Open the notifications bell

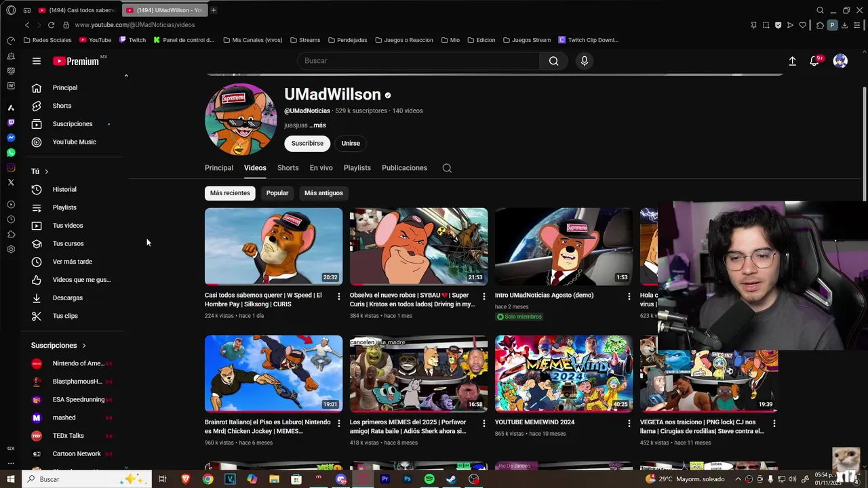(x=814, y=61)
